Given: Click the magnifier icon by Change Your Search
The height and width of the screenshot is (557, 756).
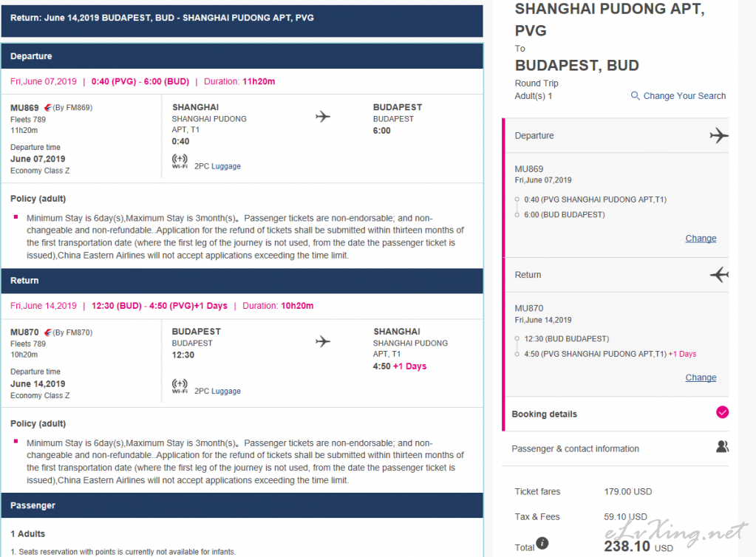Looking at the screenshot, I should 635,95.
